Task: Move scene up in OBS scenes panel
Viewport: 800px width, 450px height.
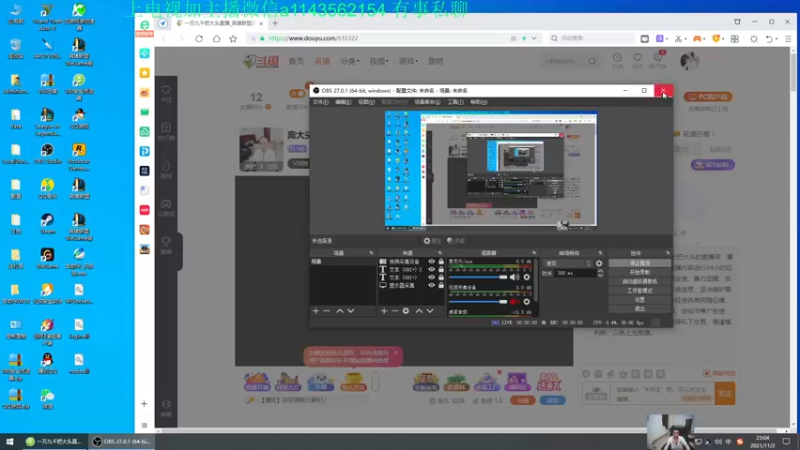Action: coord(340,311)
